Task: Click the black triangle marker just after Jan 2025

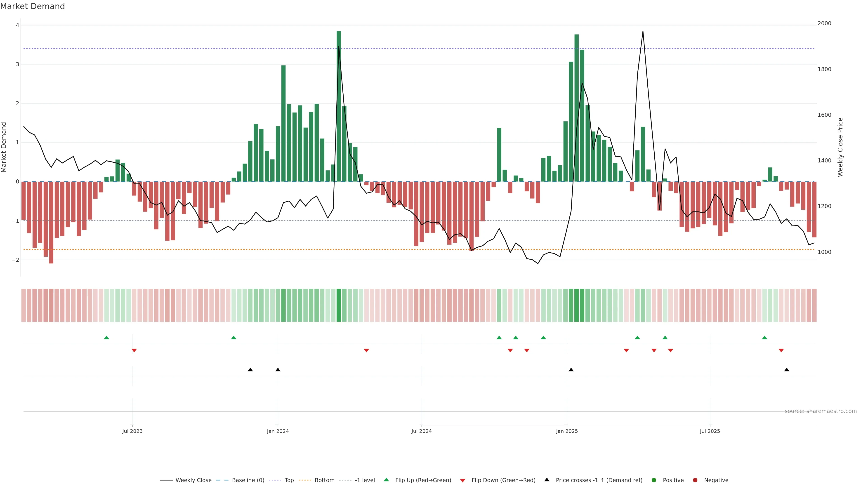Action: point(571,370)
